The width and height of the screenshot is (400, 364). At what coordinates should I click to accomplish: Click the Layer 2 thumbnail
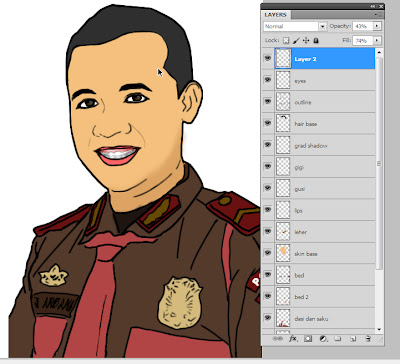[x=283, y=58]
